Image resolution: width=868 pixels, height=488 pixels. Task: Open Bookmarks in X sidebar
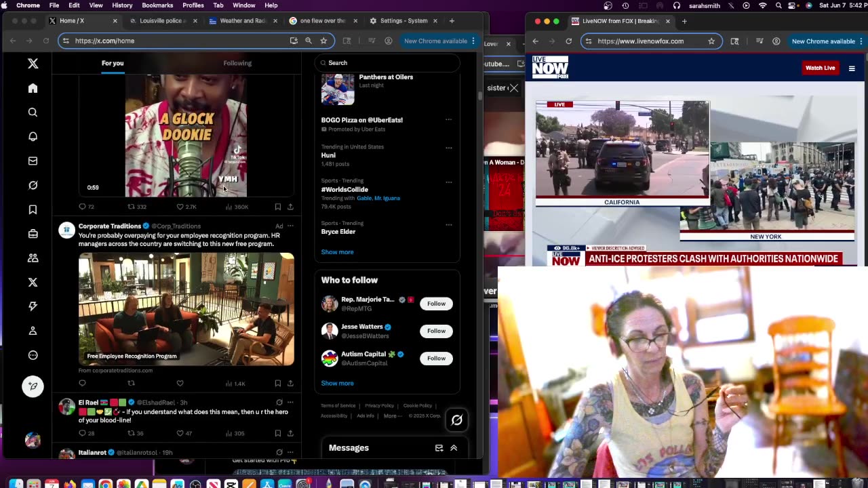tap(33, 209)
